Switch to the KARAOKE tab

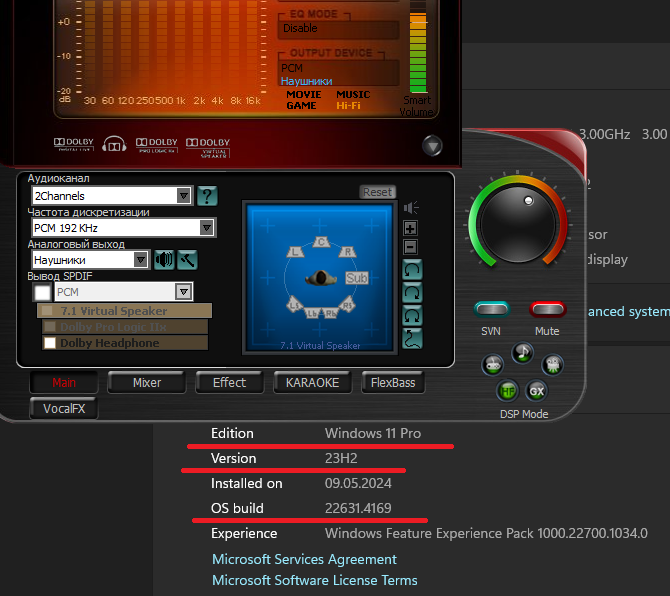[313, 382]
